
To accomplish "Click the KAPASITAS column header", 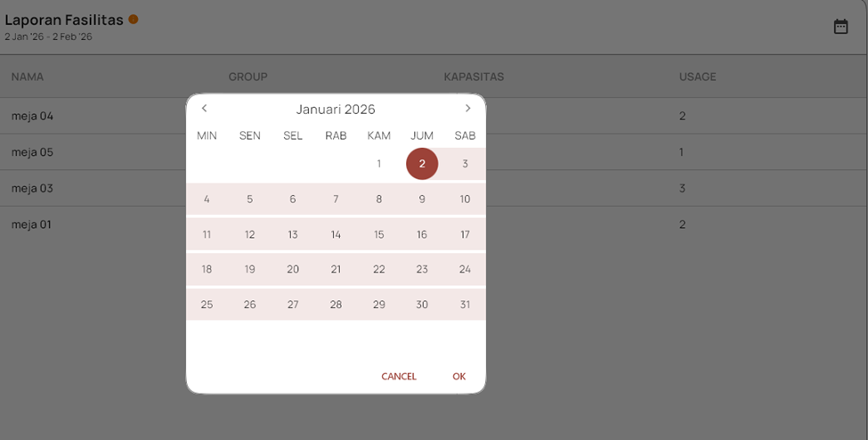I will pyautogui.click(x=474, y=77).
